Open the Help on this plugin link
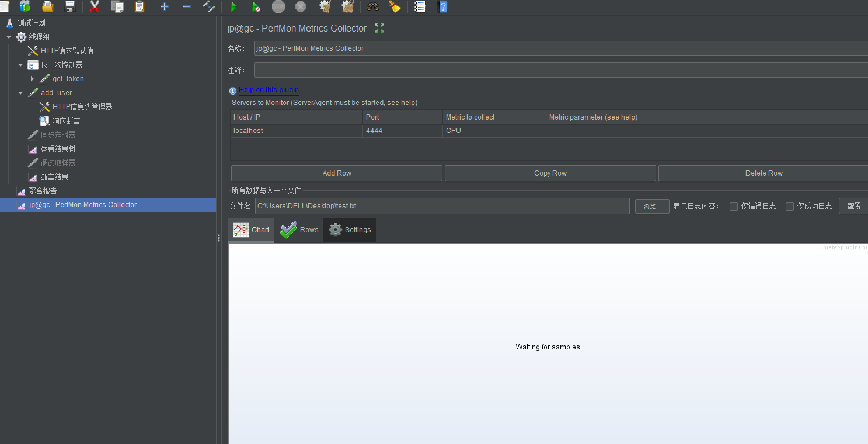868x444 pixels. point(269,90)
